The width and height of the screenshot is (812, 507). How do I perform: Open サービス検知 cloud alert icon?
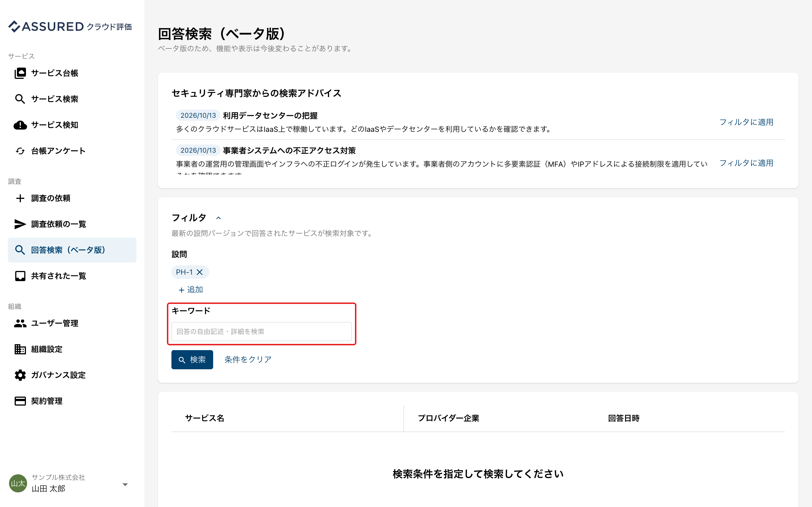20,125
